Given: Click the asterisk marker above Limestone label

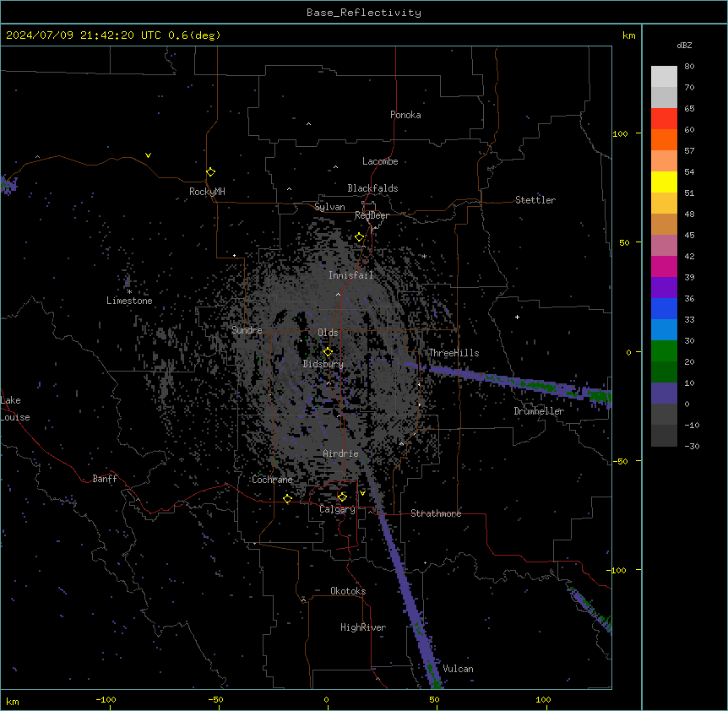Looking at the screenshot, I should click(x=129, y=291).
